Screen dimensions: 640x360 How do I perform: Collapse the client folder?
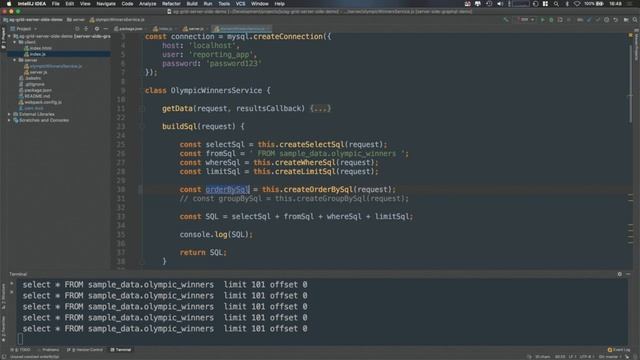click(x=15, y=42)
